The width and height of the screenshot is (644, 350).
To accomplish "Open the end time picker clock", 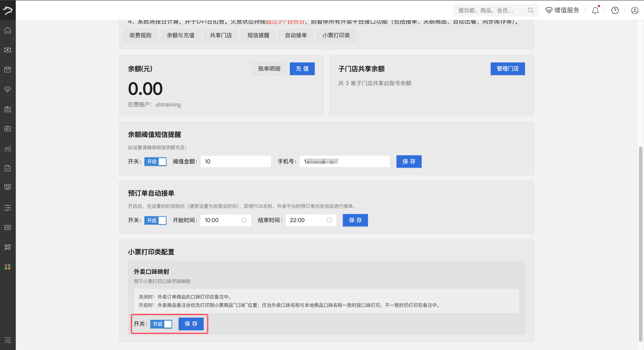I will click(329, 220).
